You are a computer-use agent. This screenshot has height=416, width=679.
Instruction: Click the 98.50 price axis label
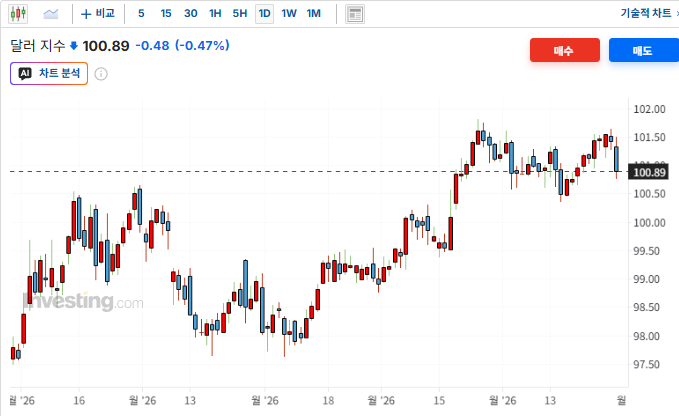click(x=649, y=307)
